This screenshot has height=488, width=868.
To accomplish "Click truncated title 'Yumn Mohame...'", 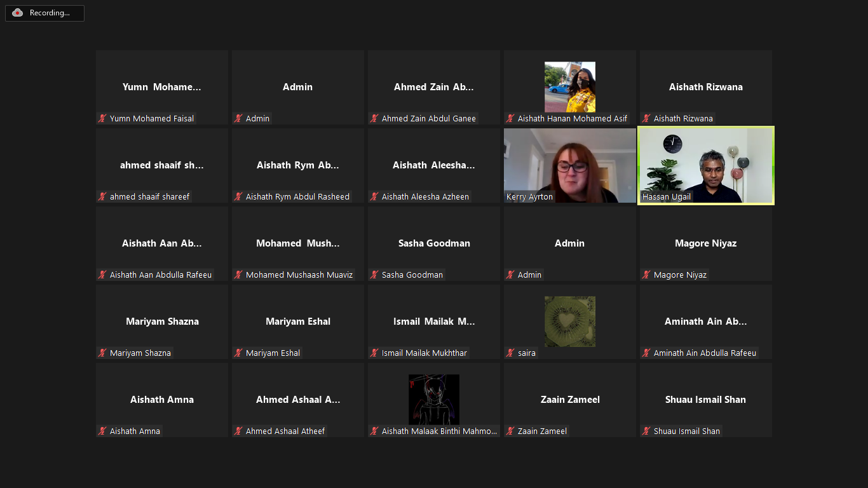I will coord(162,87).
